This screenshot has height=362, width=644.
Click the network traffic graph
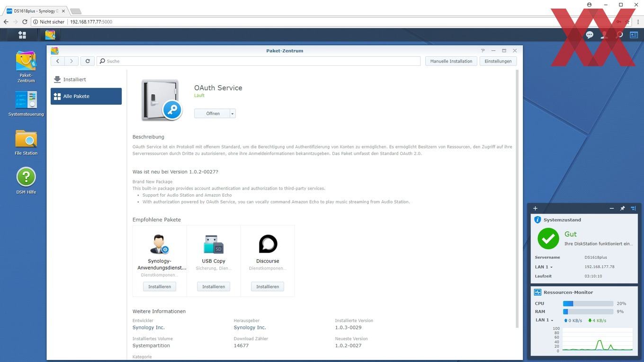pos(597,339)
